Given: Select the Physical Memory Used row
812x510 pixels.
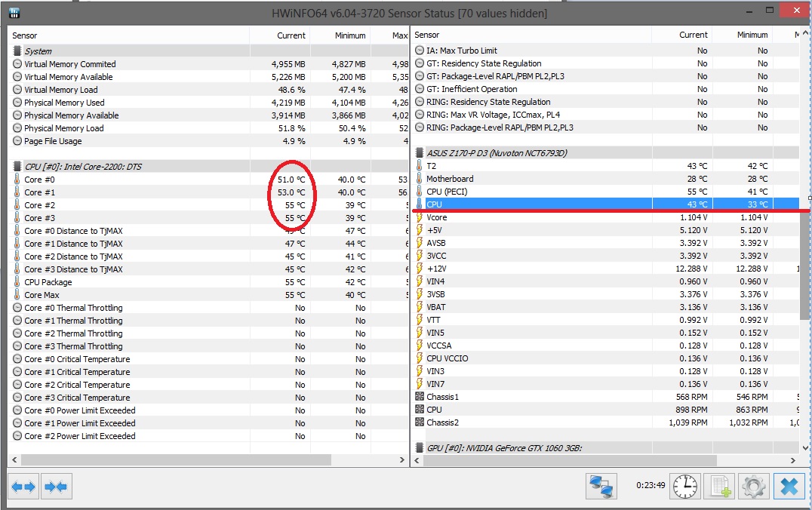Looking at the screenshot, I should pos(209,103).
